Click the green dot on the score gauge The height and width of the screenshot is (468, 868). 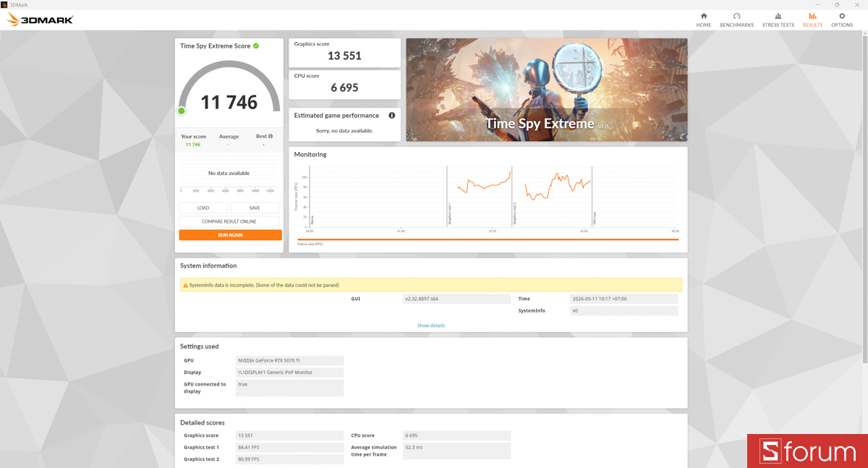click(x=182, y=111)
